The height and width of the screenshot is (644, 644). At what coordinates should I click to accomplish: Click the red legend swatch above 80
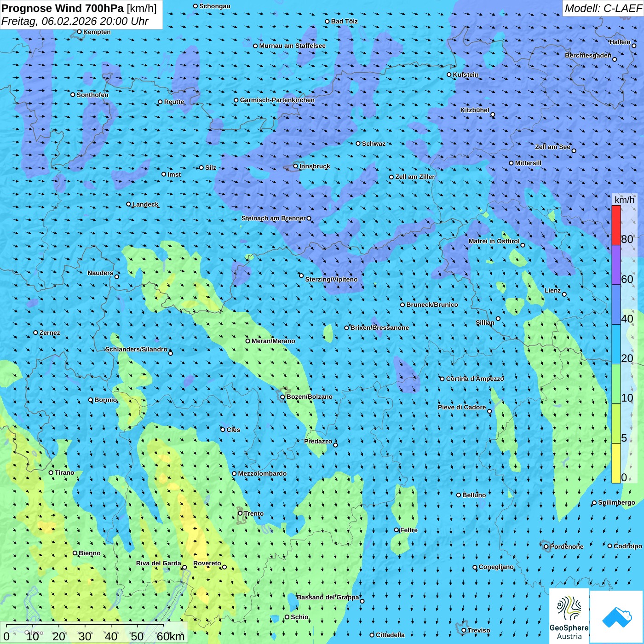coord(616,225)
